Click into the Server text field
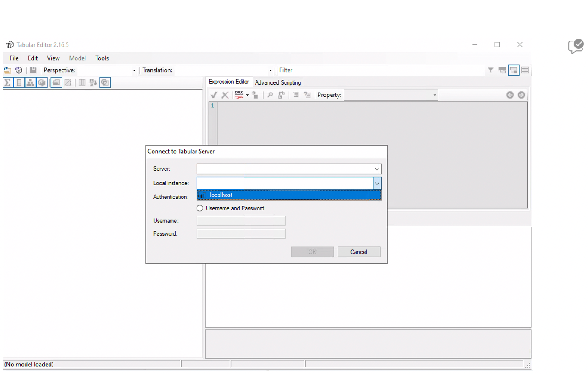The image size is (588, 382). [285, 169]
